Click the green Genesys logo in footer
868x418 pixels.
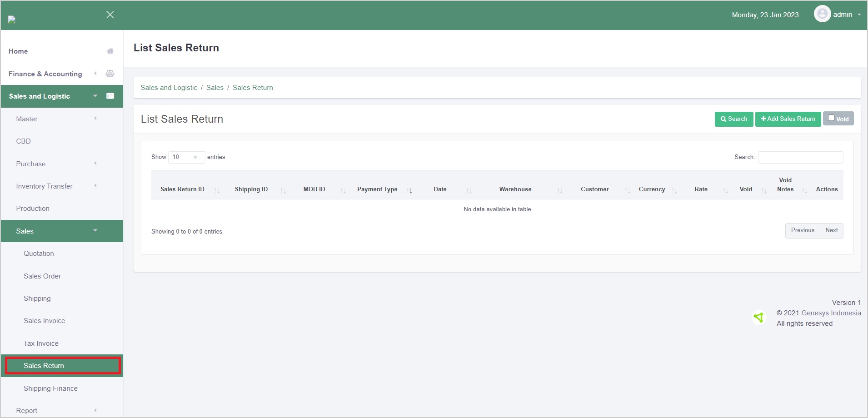click(758, 317)
